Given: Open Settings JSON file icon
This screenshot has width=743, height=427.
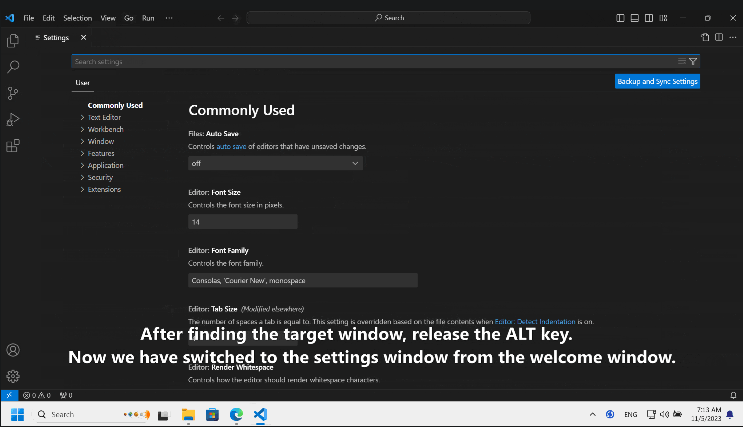Looking at the screenshot, I should [x=705, y=37].
